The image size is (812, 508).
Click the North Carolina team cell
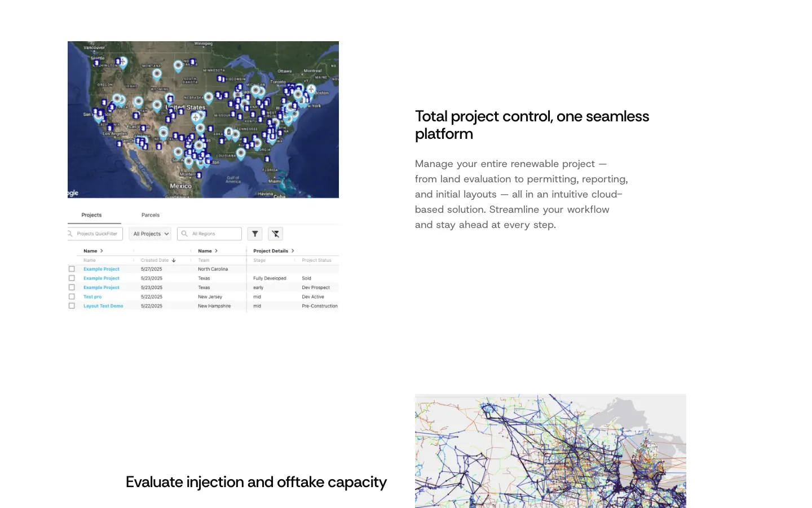pos(213,269)
